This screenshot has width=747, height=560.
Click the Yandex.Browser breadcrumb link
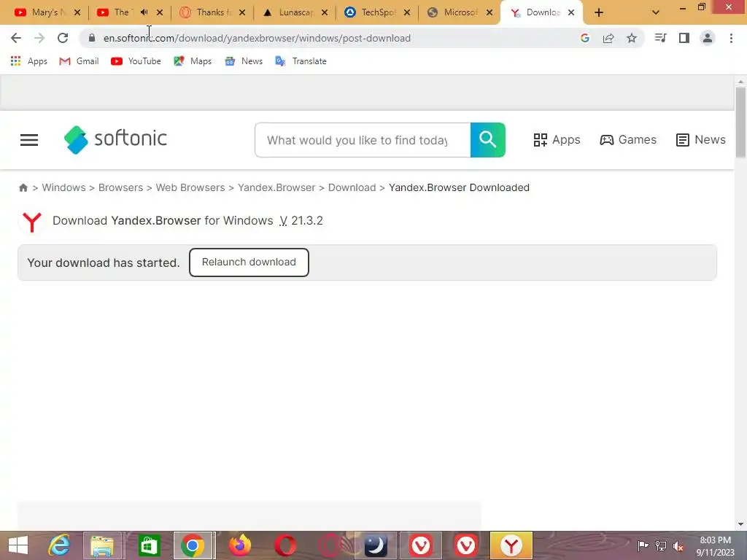click(x=276, y=187)
